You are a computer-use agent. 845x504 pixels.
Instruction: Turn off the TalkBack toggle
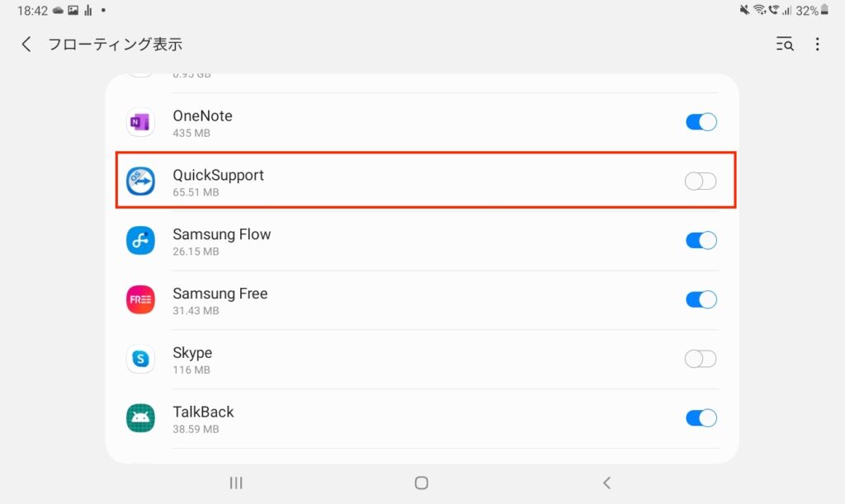(701, 418)
